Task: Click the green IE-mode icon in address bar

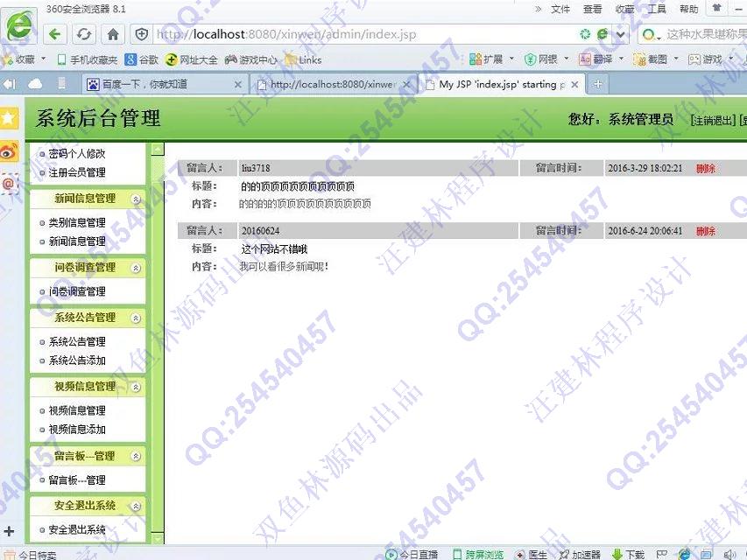Action: point(603,34)
